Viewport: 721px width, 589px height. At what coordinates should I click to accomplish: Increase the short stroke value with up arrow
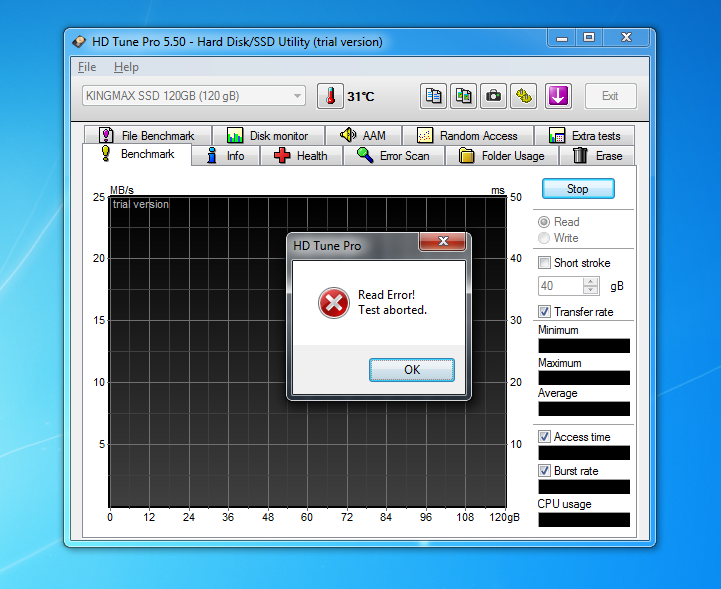[590, 281]
